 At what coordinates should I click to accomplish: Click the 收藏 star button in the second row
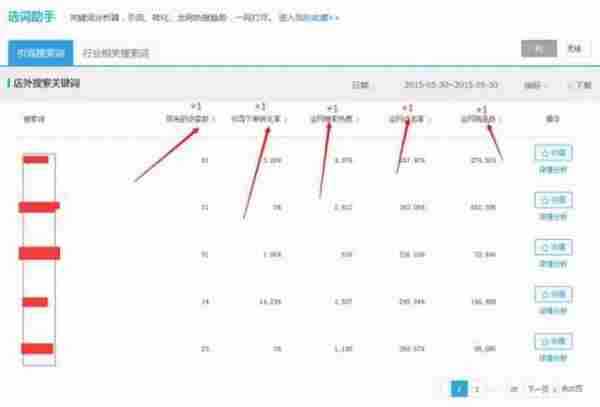point(553,200)
